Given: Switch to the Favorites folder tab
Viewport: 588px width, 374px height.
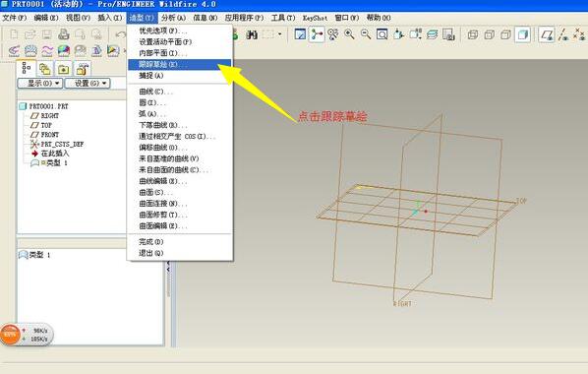Looking at the screenshot, I should click(x=63, y=69).
